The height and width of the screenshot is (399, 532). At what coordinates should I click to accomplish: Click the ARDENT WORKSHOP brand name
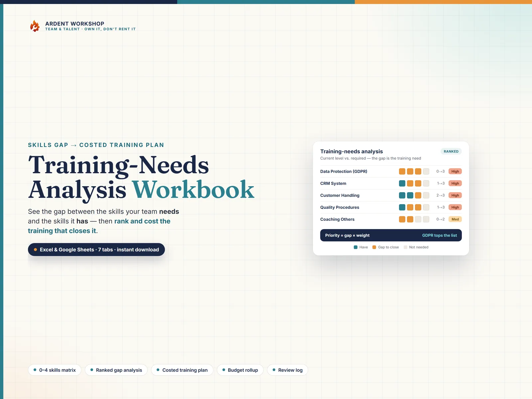[x=75, y=24]
